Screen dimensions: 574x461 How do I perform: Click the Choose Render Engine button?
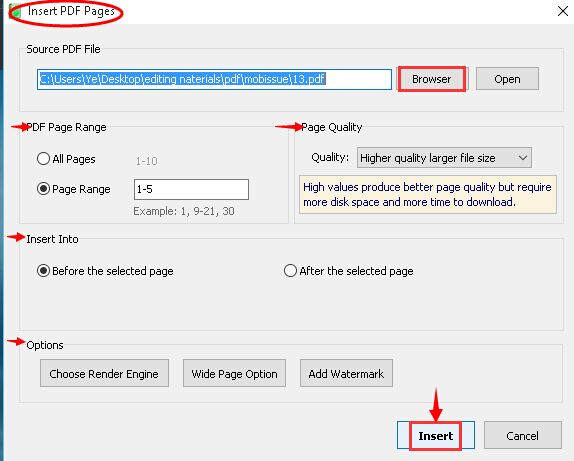click(x=104, y=373)
